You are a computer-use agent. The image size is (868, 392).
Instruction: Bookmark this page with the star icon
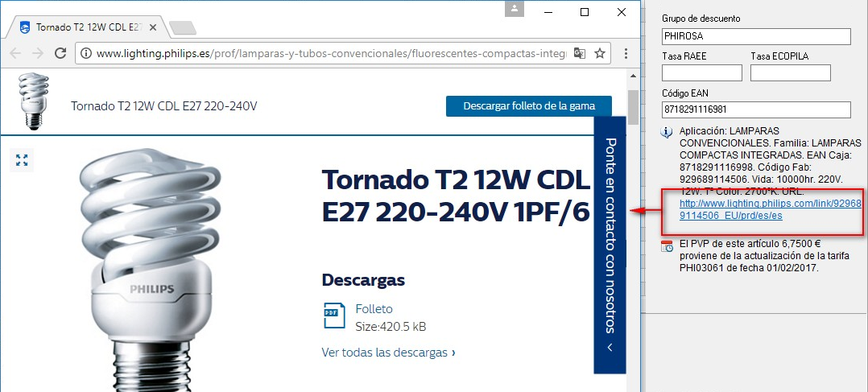600,53
